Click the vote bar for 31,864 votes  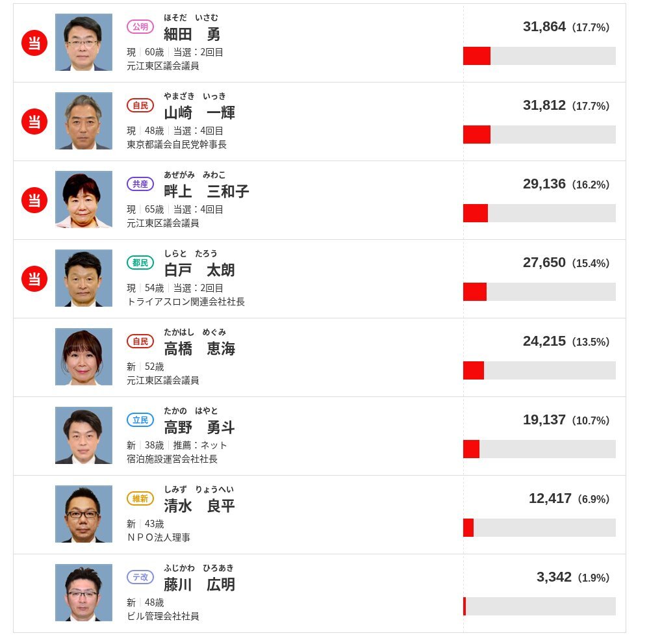point(539,56)
